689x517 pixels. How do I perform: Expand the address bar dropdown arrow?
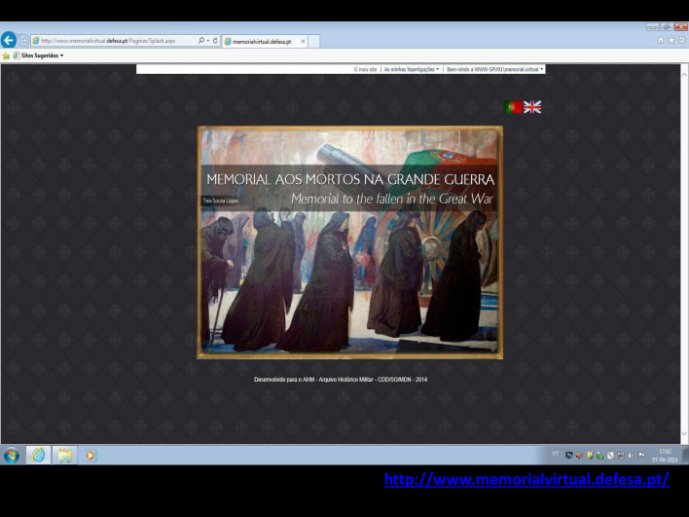[208, 41]
